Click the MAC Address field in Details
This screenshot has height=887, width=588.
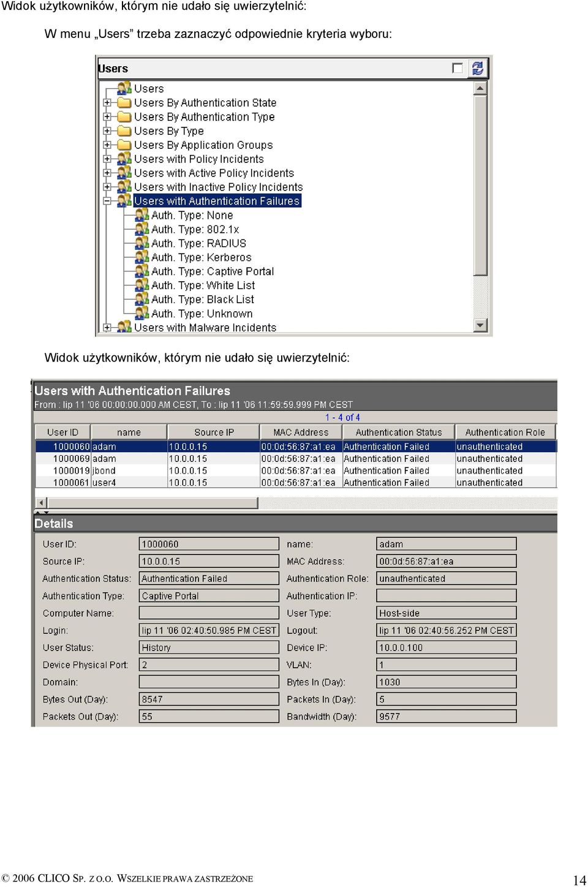pyautogui.click(x=447, y=561)
